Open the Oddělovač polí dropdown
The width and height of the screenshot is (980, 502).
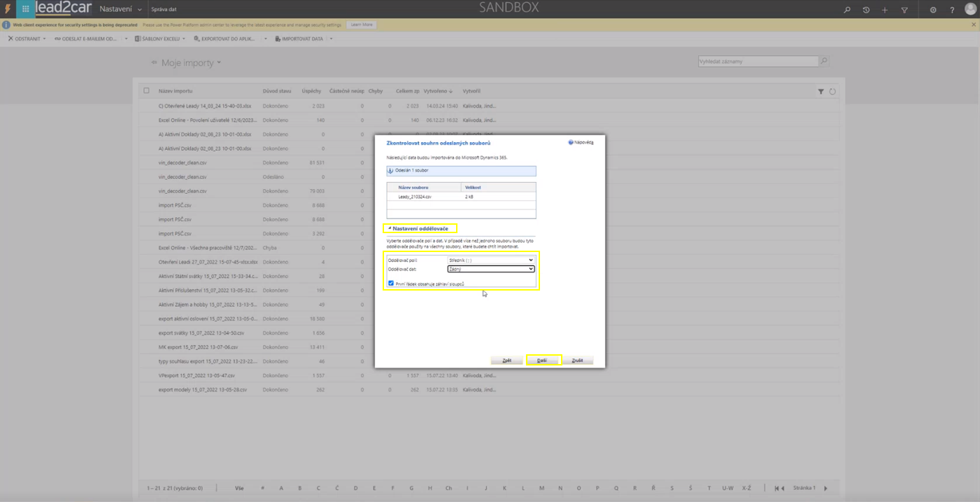tap(490, 260)
